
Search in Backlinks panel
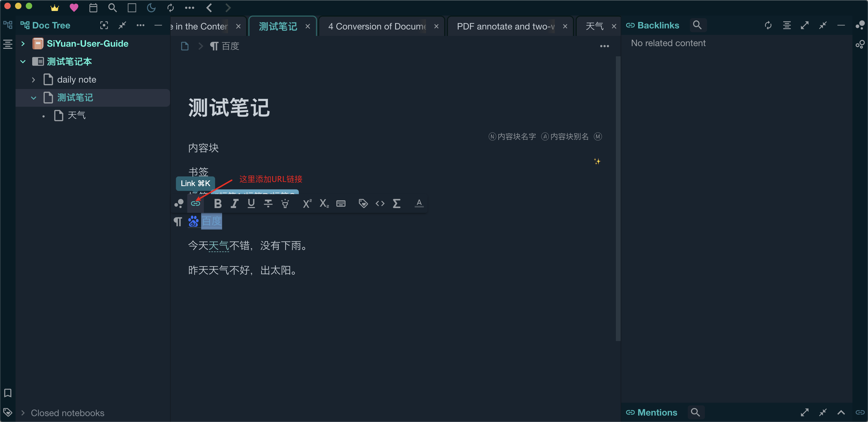(x=697, y=25)
